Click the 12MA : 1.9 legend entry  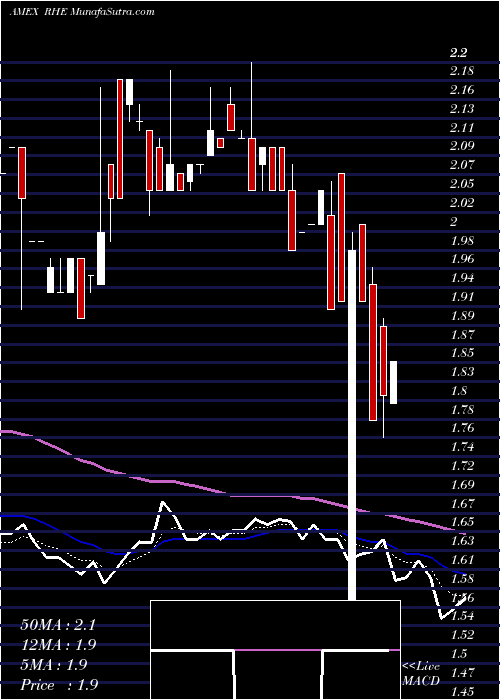[58, 645]
